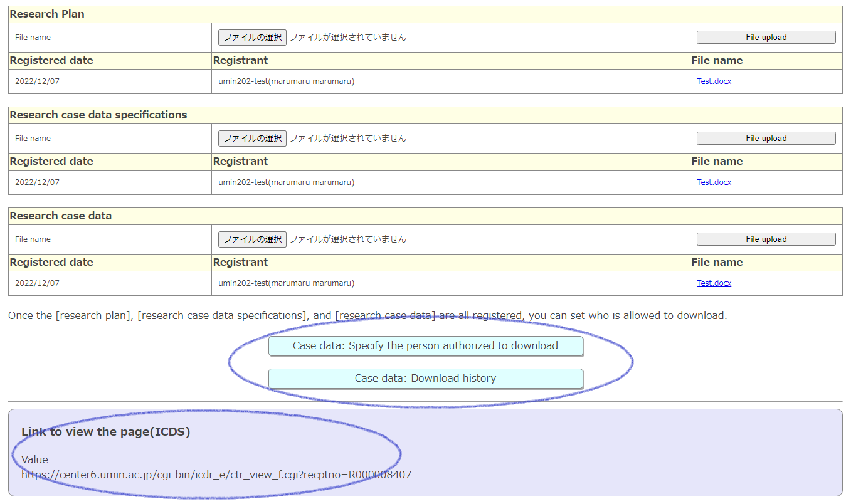The width and height of the screenshot is (851, 504).
Task: Click the ICDS ctr_view_f.cgi URL text
Action: click(x=216, y=475)
